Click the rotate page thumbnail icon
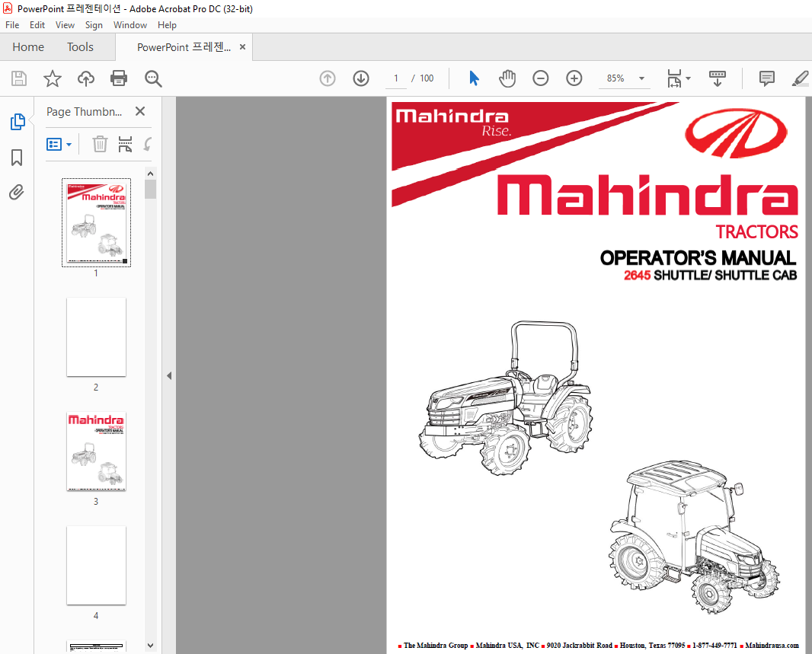This screenshot has width=812, height=654. click(148, 144)
